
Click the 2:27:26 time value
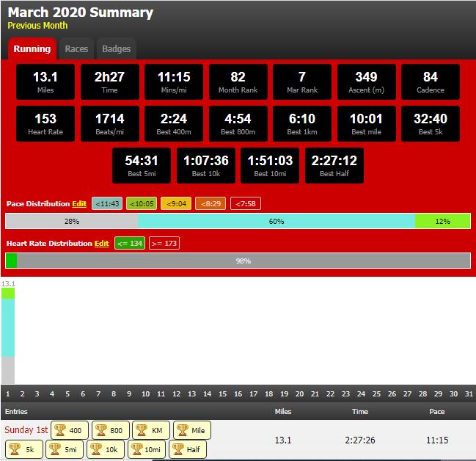[x=360, y=440]
